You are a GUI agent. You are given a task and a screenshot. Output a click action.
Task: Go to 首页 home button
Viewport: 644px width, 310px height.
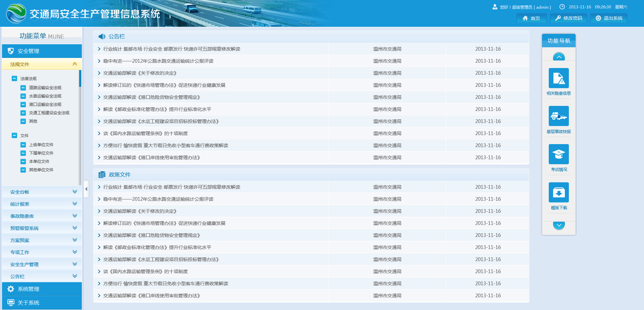(x=531, y=18)
